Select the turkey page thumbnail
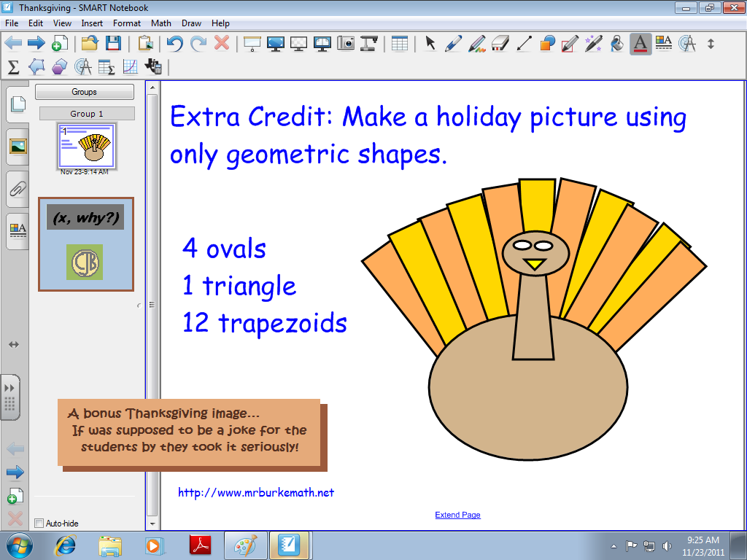Image resolution: width=747 pixels, height=560 pixels. [86, 146]
